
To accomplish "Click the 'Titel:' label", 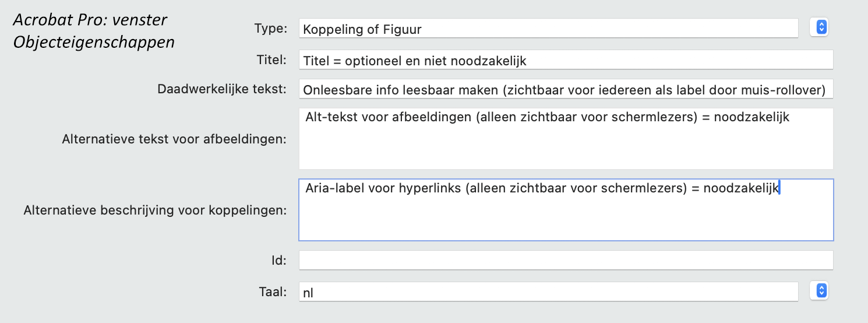I will click(271, 59).
